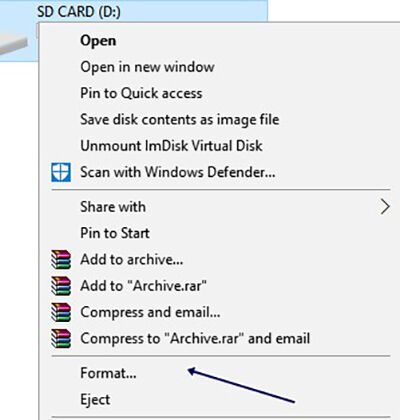
Task: Click WinRAR icon beside Add to "Archive.rar"
Action: pos(61,286)
